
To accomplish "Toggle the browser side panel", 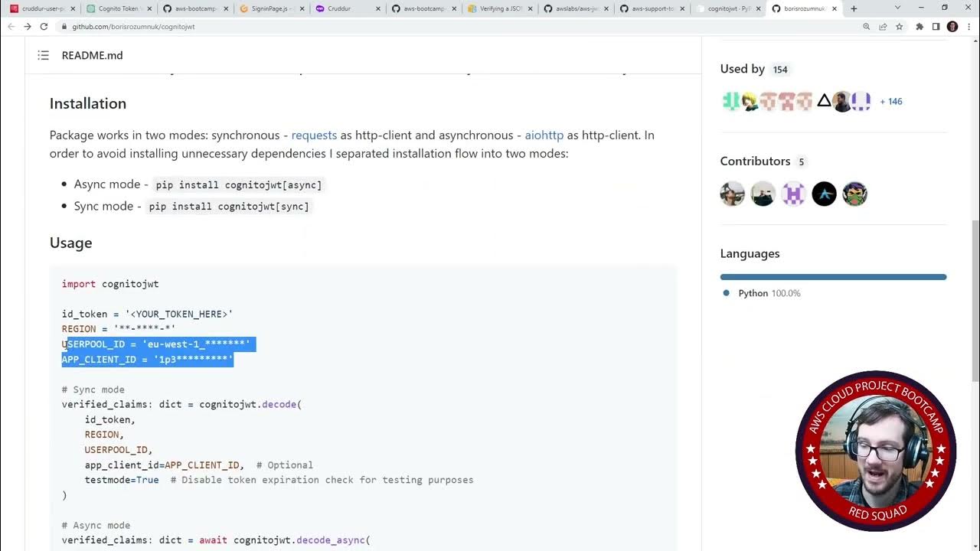I will pyautogui.click(x=936, y=26).
